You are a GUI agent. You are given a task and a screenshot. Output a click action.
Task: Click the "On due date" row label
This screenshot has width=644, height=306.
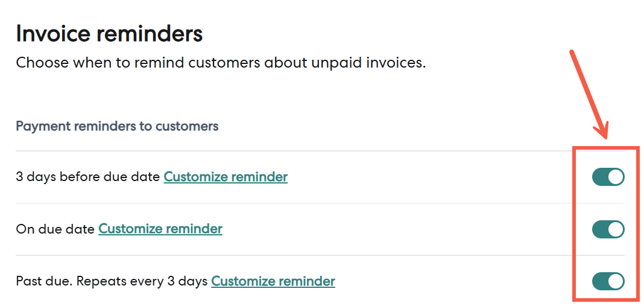click(x=55, y=229)
